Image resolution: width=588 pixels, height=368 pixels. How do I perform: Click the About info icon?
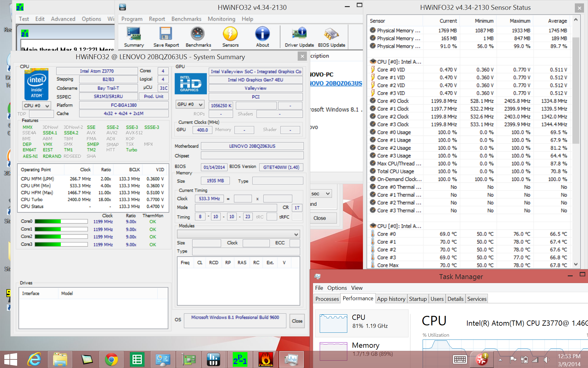pos(262,37)
